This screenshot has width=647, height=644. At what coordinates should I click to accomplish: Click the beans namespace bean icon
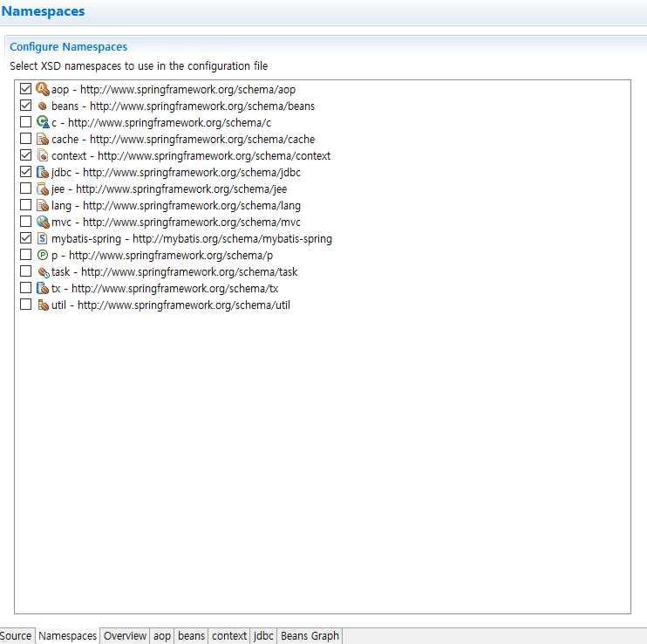click(43, 106)
